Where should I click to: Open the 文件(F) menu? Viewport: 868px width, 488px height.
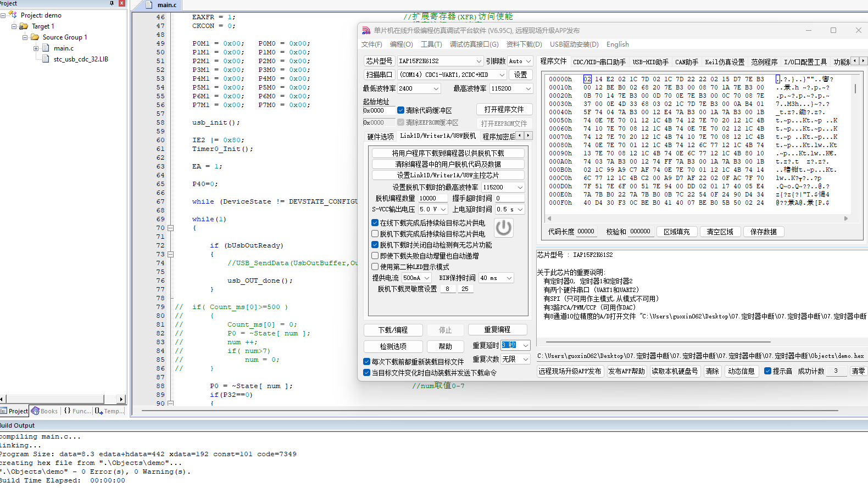pos(372,44)
